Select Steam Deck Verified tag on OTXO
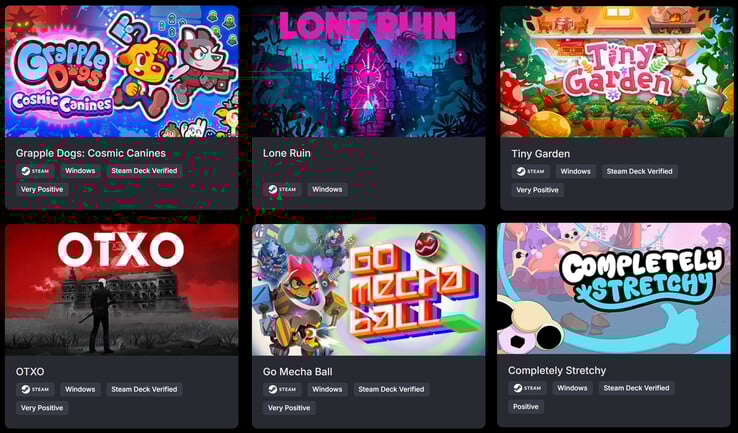This screenshot has width=738, height=433. [144, 389]
